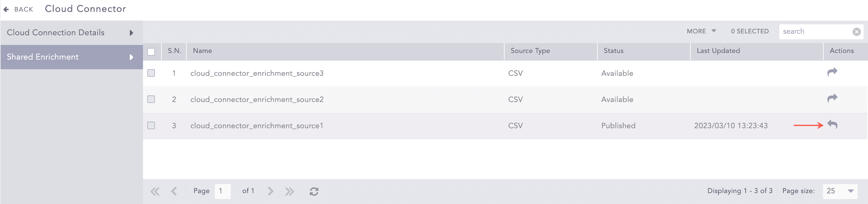This screenshot has height=204, width=868.
Task: Check the box for cloud_connector_enrichment_source3
Action: (x=151, y=73)
